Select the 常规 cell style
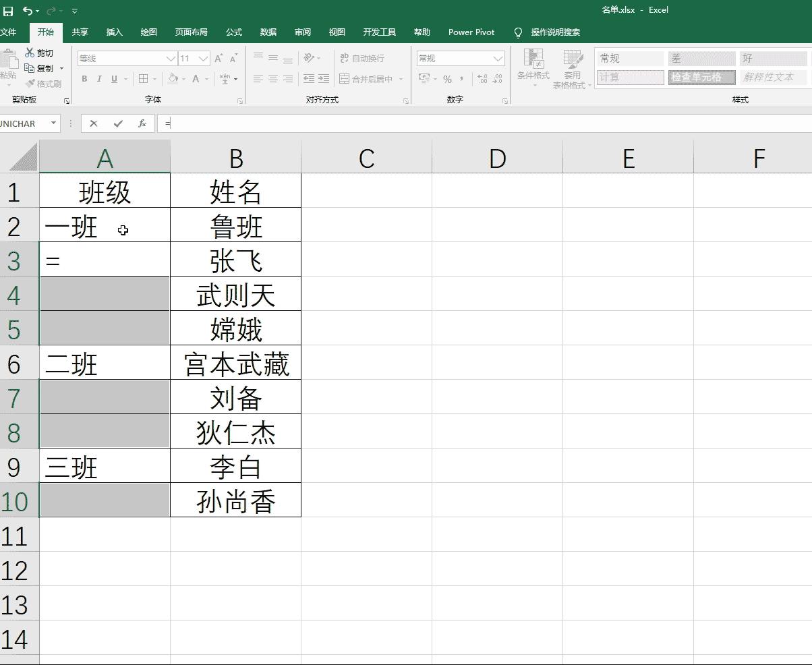Viewport: 812px width, 665px height. pos(631,59)
